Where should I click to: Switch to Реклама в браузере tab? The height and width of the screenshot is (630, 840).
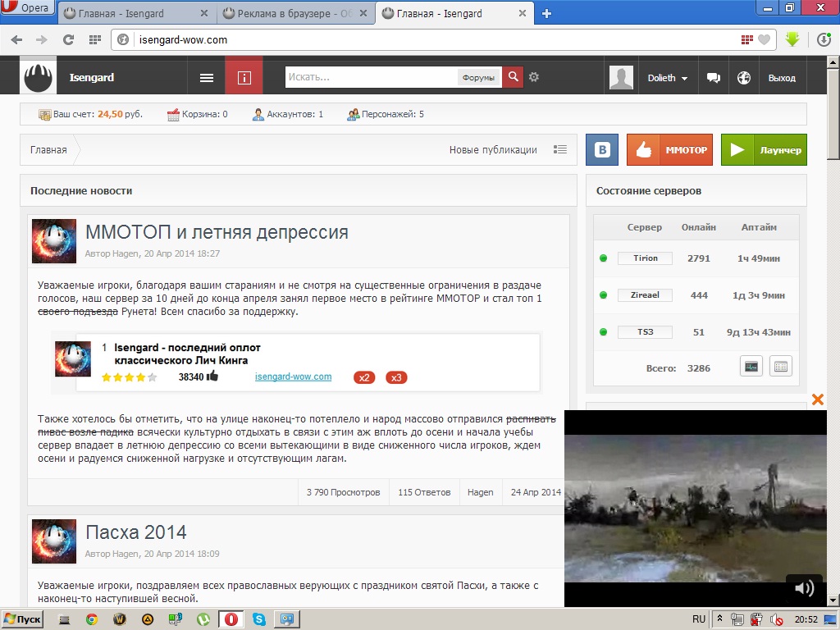(295, 13)
